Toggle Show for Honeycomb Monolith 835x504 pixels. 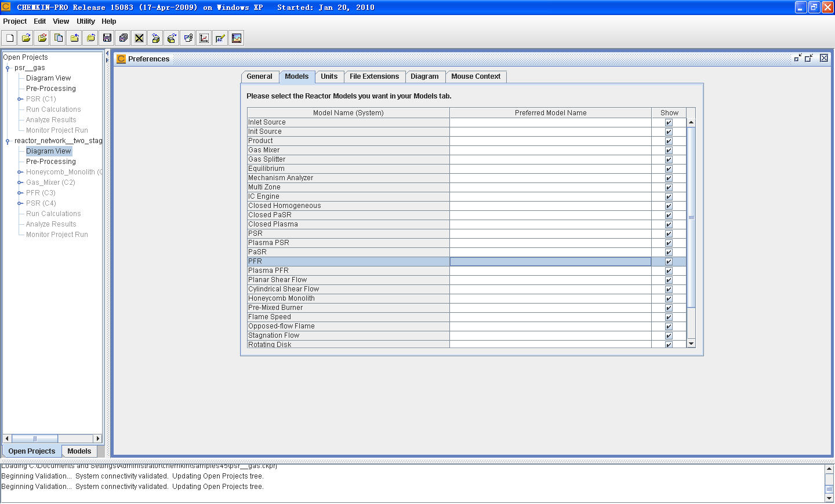coord(669,298)
